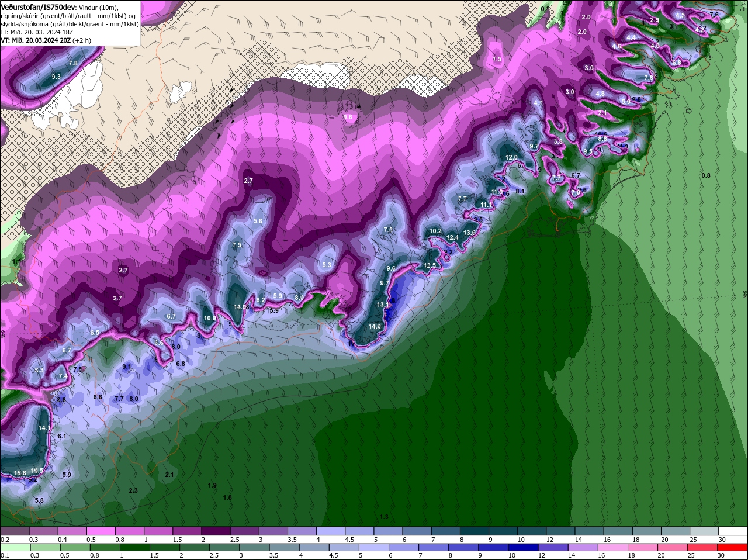
Task: Click the 2.9 value on the map
Action: [x=654, y=20]
